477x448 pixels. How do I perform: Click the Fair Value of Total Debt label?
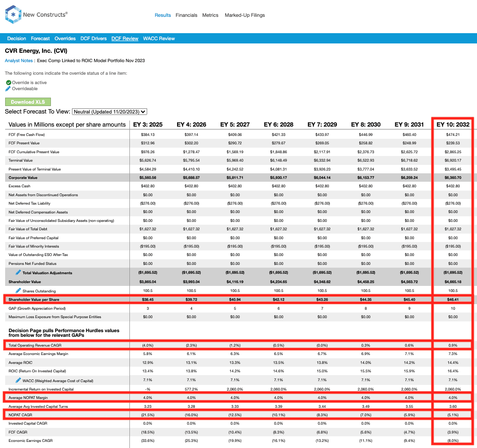point(28,229)
